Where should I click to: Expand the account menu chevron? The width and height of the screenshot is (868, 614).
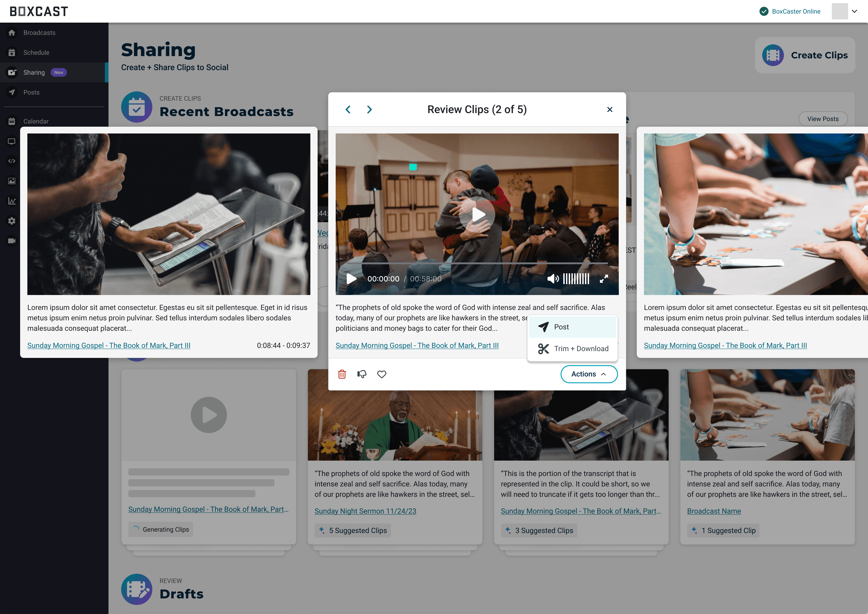coord(854,11)
